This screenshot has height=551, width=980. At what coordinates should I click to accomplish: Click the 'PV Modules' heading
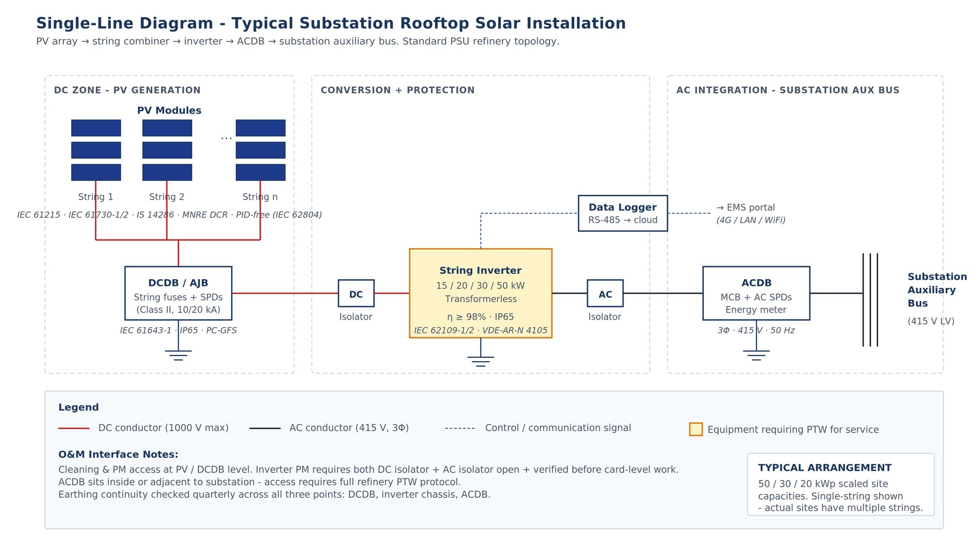[169, 110]
